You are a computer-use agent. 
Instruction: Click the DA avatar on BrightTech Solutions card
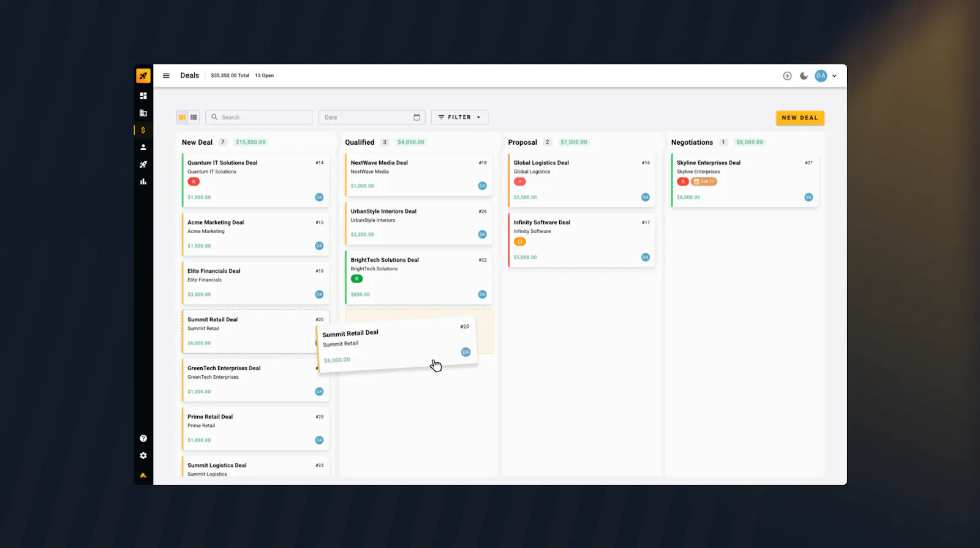(x=482, y=294)
